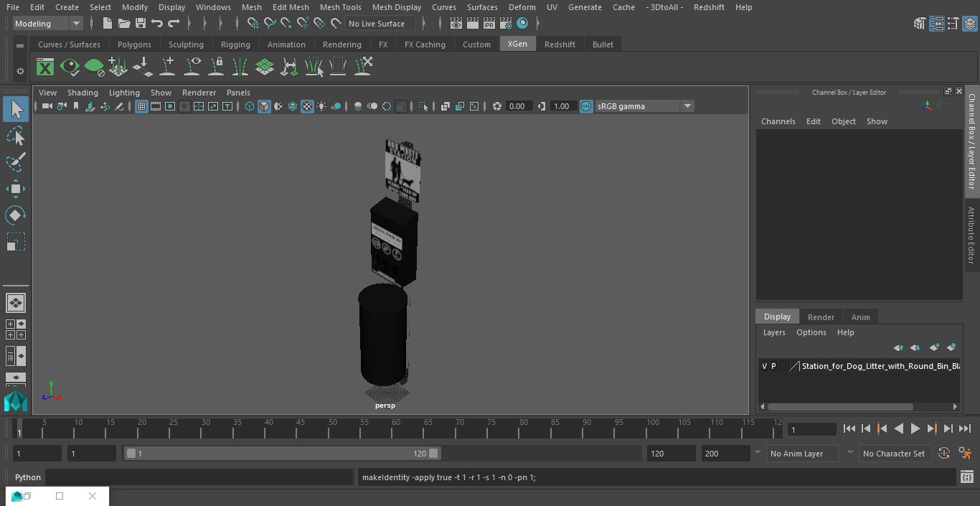Choose the Rotate tool in toolbox

click(16, 215)
